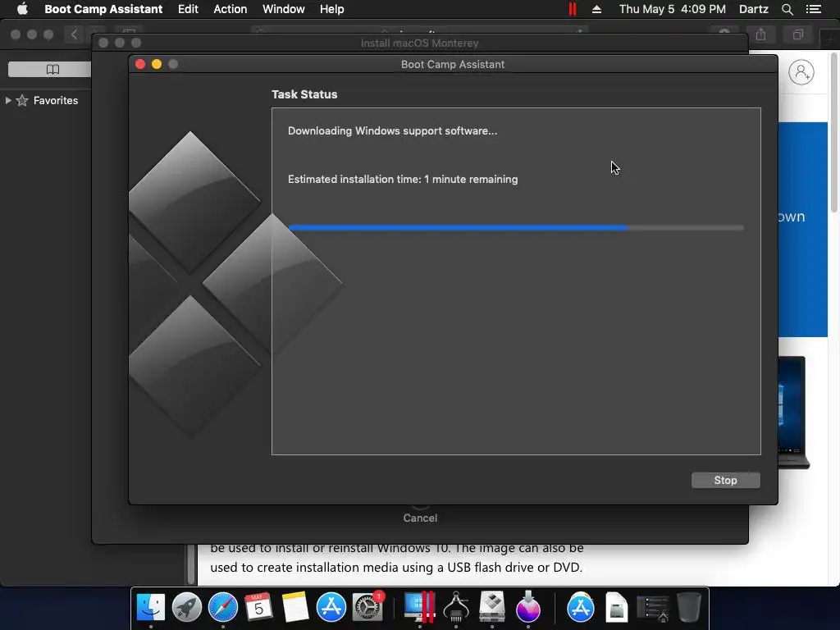Open the Window menu
Screen dimensions: 840x630
pos(283,9)
